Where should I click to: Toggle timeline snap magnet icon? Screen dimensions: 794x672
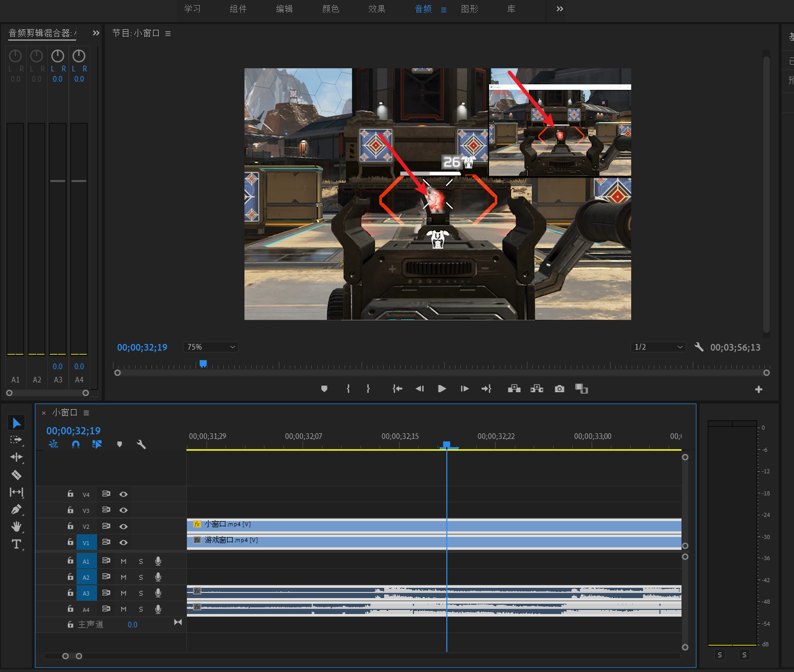[75, 444]
